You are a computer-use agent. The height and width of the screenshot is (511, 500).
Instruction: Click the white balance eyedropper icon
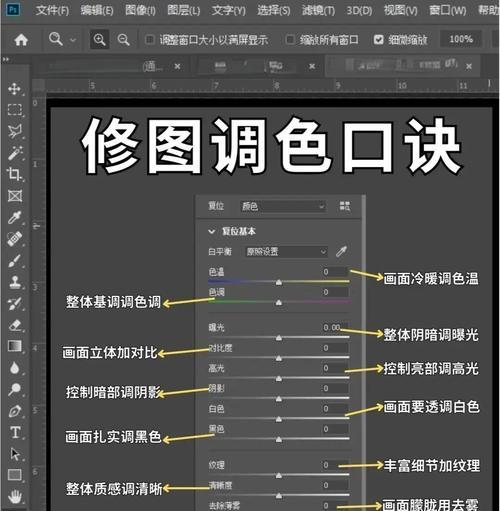tap(341, 251)
